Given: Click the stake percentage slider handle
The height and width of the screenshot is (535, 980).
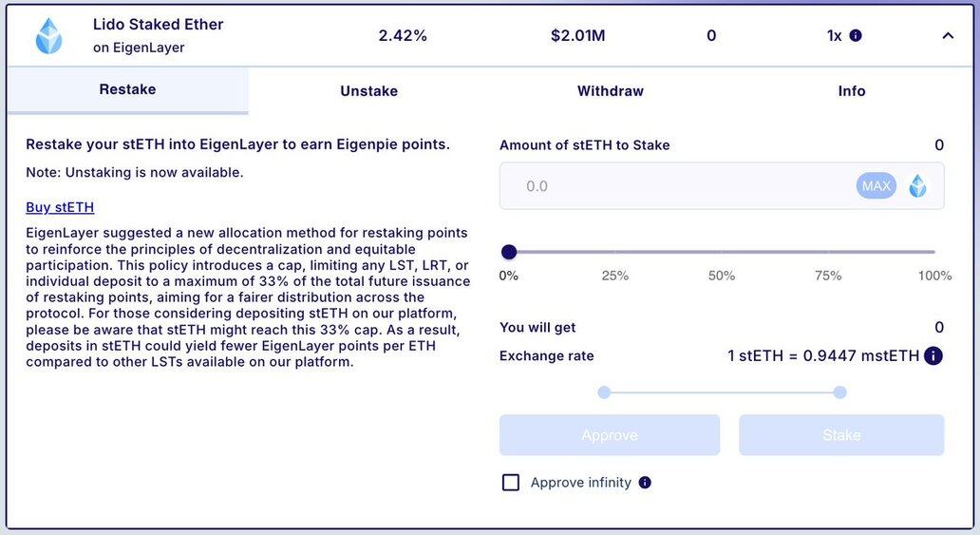Looking at the screenshot, I should [509, 252].
